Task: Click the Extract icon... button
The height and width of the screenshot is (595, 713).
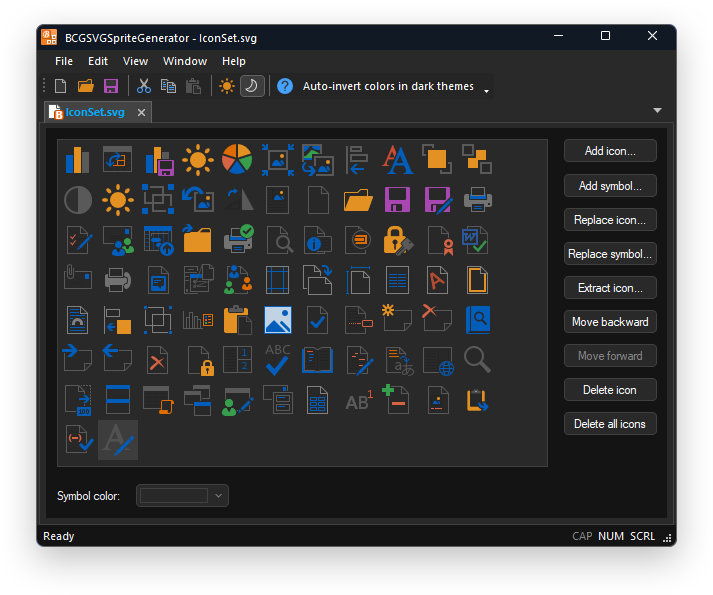Action: [610, 288]
